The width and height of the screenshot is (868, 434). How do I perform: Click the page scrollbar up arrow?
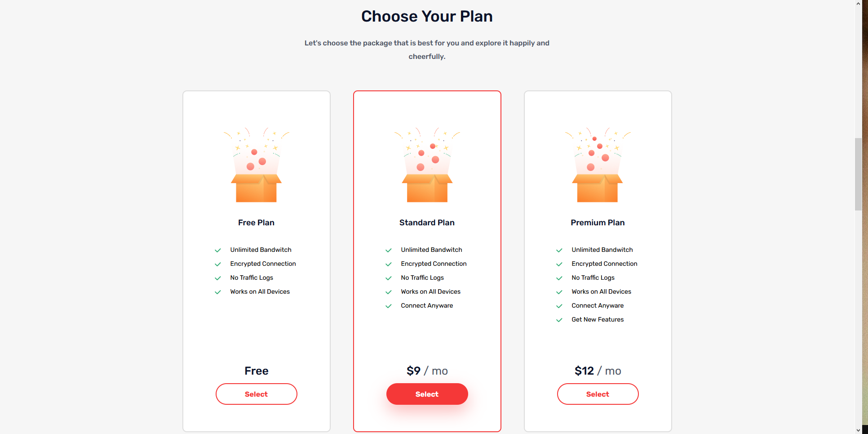[x=859, y=4]
